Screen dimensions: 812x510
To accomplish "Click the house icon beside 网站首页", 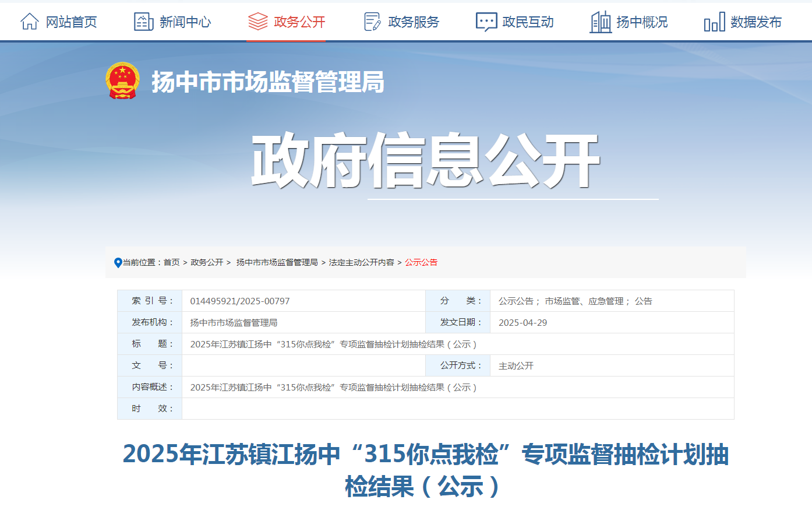I will point(29,22).
